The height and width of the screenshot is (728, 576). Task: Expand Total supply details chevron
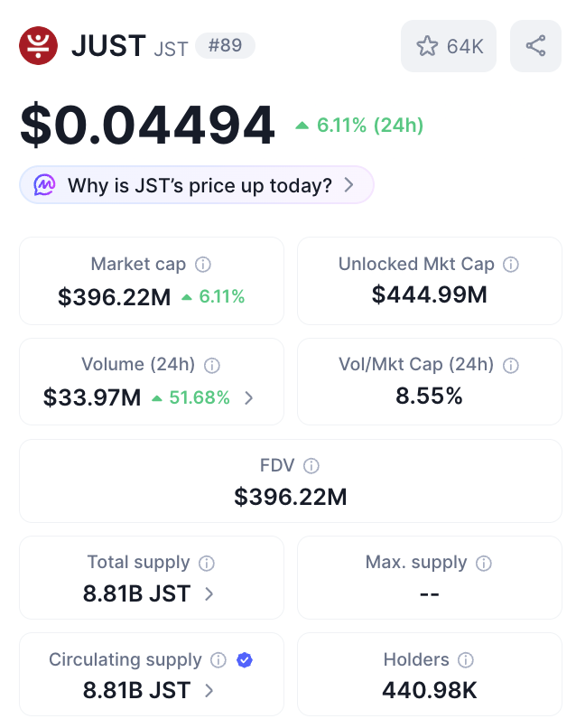(209, 594)
